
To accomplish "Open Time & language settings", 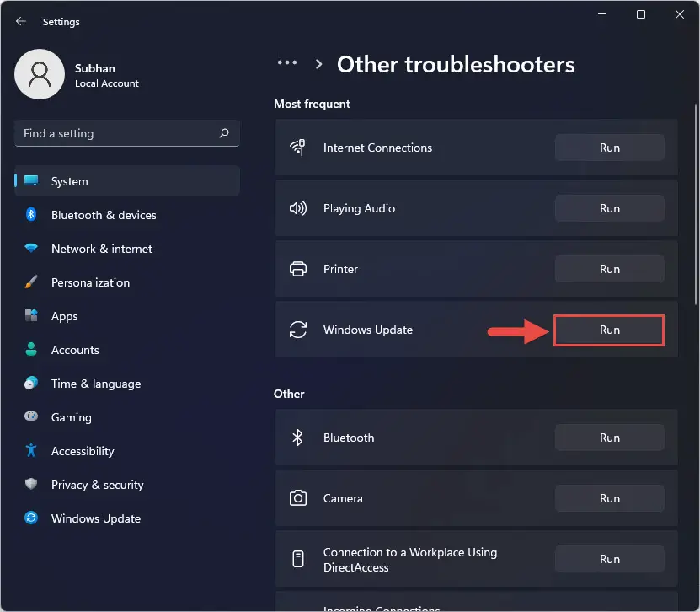I will click(x=127, y=384).
